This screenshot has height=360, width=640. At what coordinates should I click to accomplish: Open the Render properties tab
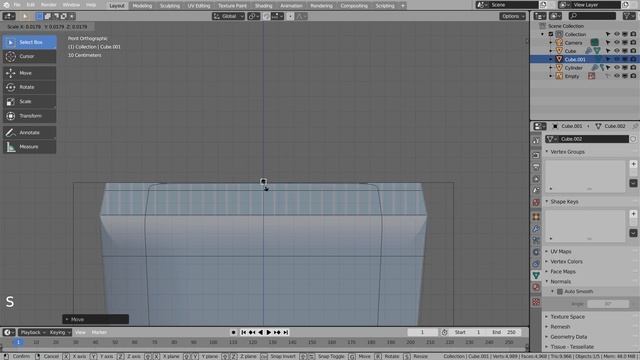pos(536,155)
